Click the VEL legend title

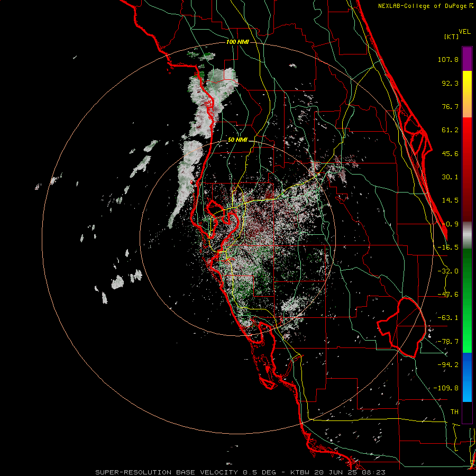[x=465, y=32]
